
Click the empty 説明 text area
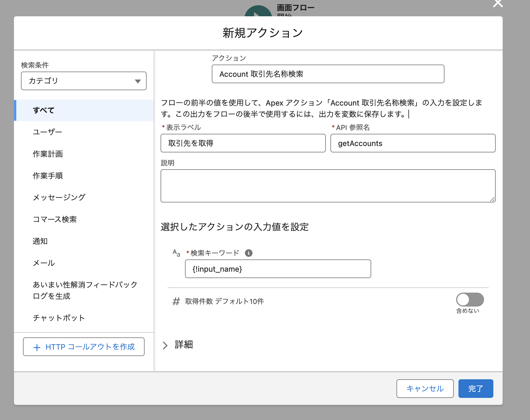[328, 185]
